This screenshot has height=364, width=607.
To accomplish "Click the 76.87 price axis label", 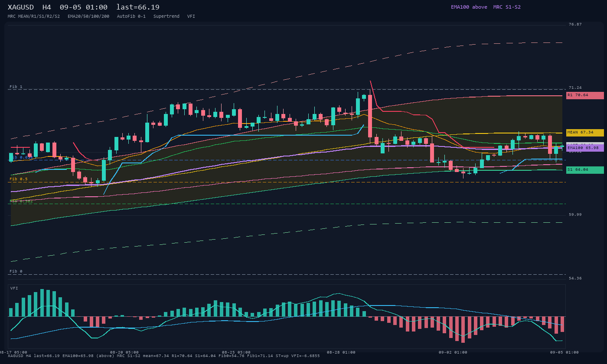I will [575, 24].
